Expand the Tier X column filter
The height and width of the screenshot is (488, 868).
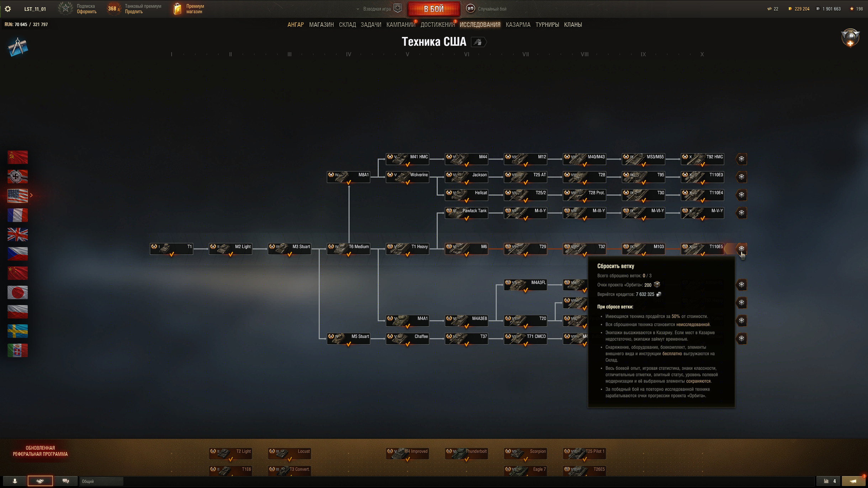(702, 54)
